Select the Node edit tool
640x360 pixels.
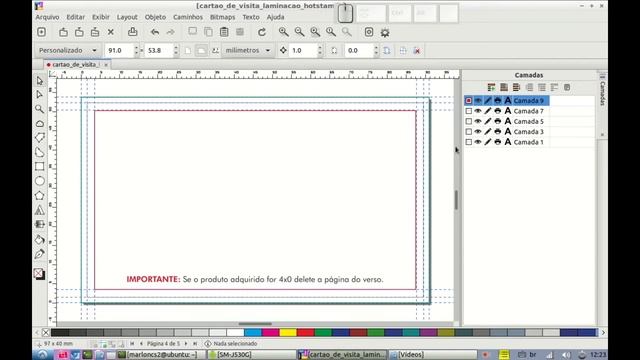[40, 95]
